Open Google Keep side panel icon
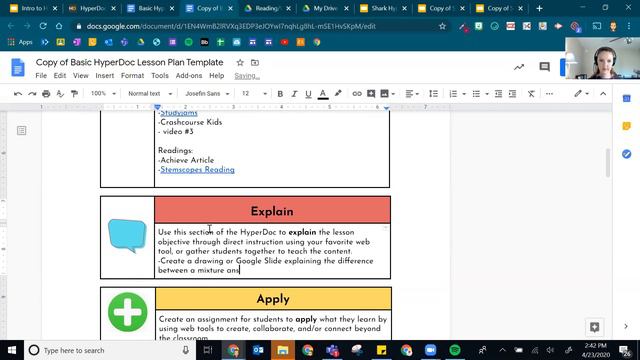The height and width of the screenshot is (360, 640). tap(627, 126)
